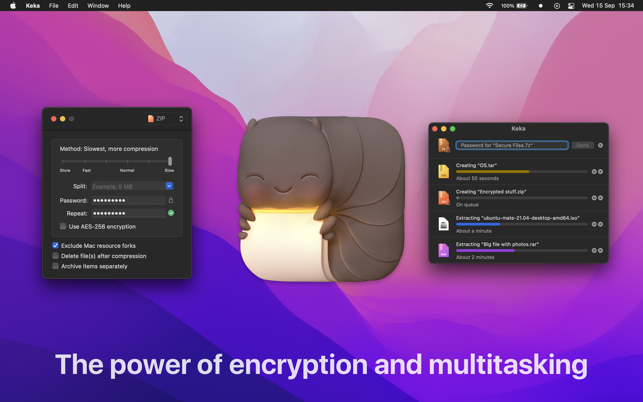Open the Keka menu in the menu bar
643x402 pixels.
point(33,6)
